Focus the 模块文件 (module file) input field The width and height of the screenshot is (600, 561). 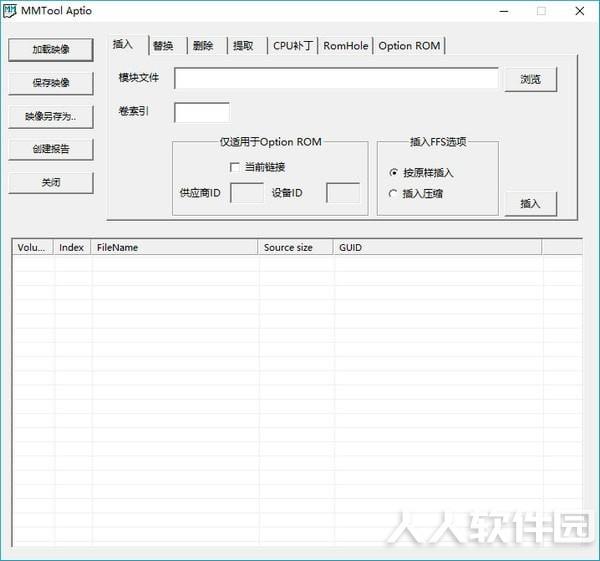click(336, 78)
